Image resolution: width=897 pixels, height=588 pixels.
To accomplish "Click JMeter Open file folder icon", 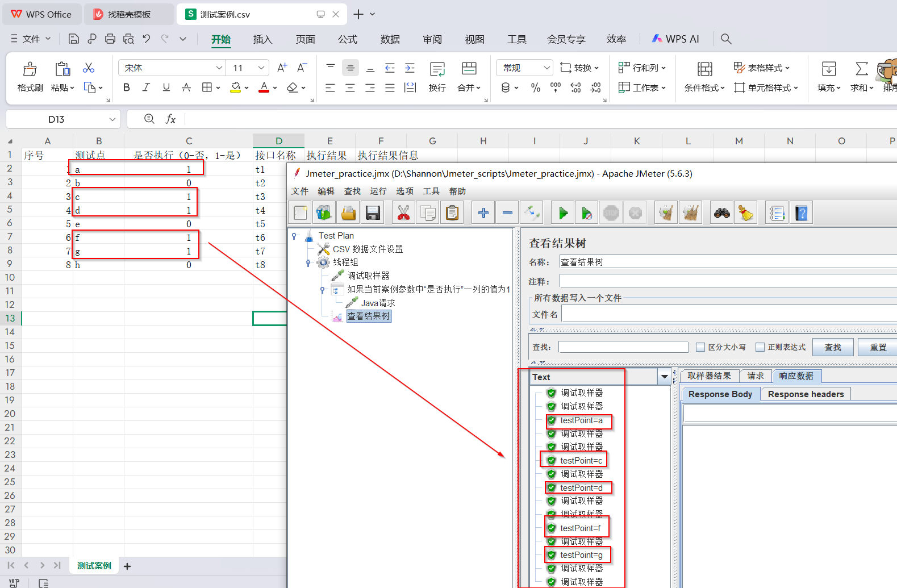I will pyautogui.click(x=348, y=213).
